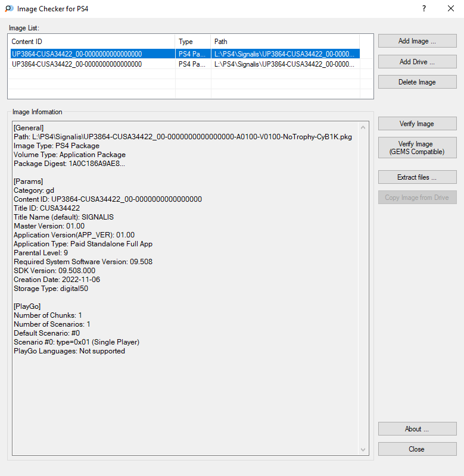
Task: Click the Content ID column header
Action: point(92,42)
